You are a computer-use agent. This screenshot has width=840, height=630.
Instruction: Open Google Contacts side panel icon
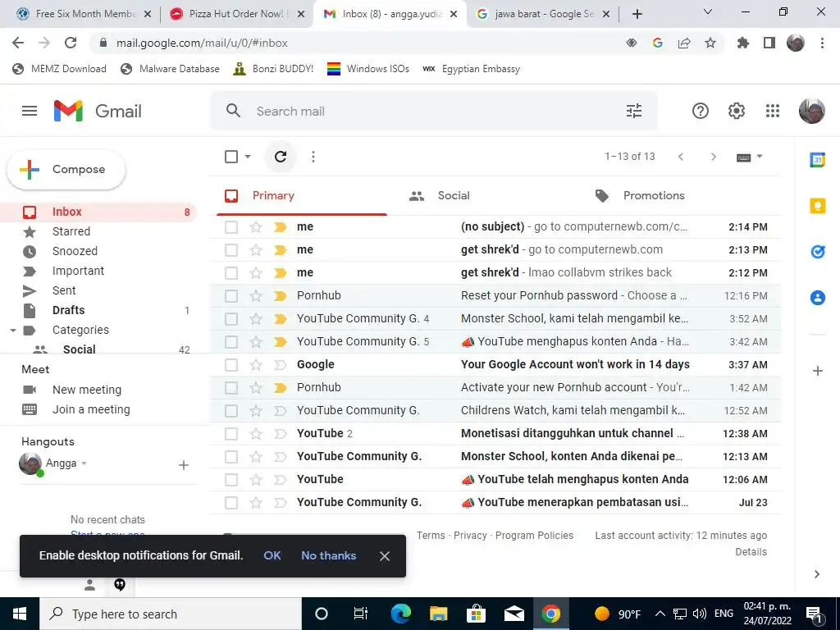pos(818,297)
